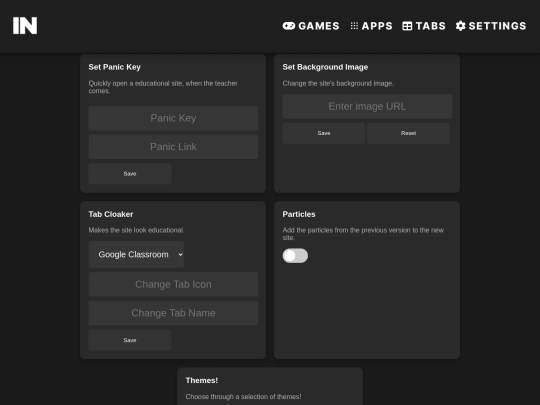
Task: Toggle the Particles switch
Action: point(295,256)
